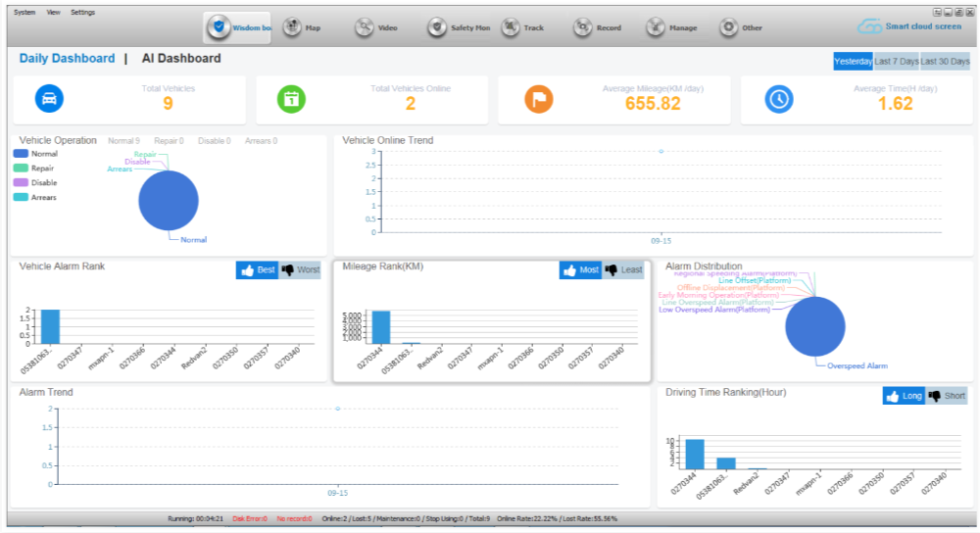Toggle Vehicle Alarm Rank to Worst
Viewport: 980px width, 533px height.
pos(301,269)
